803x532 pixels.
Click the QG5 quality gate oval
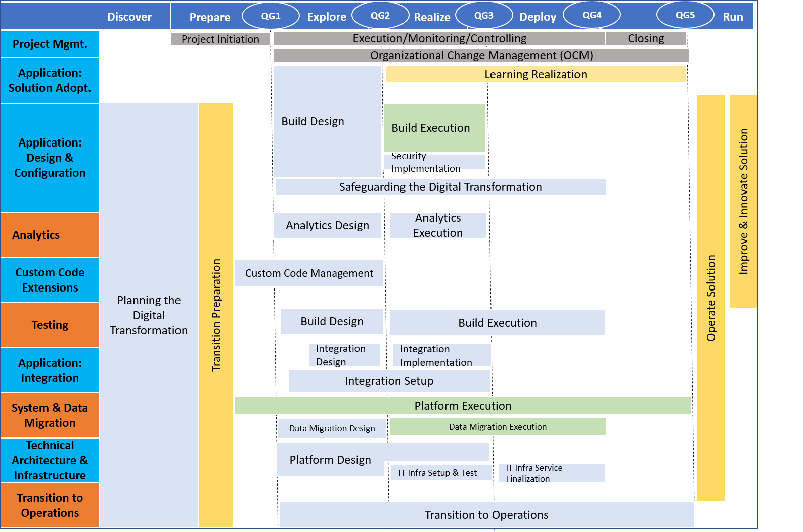coord(685,15)
